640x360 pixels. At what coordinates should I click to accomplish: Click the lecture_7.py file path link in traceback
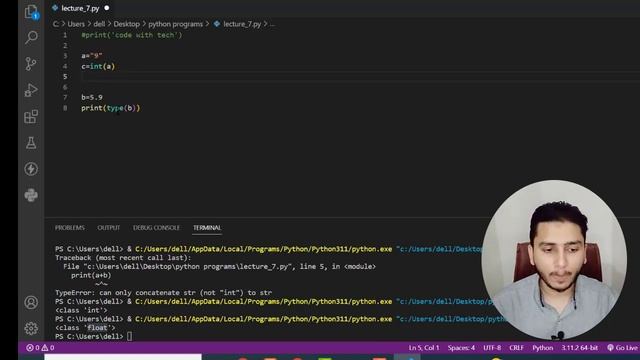(x=188, y=267)
